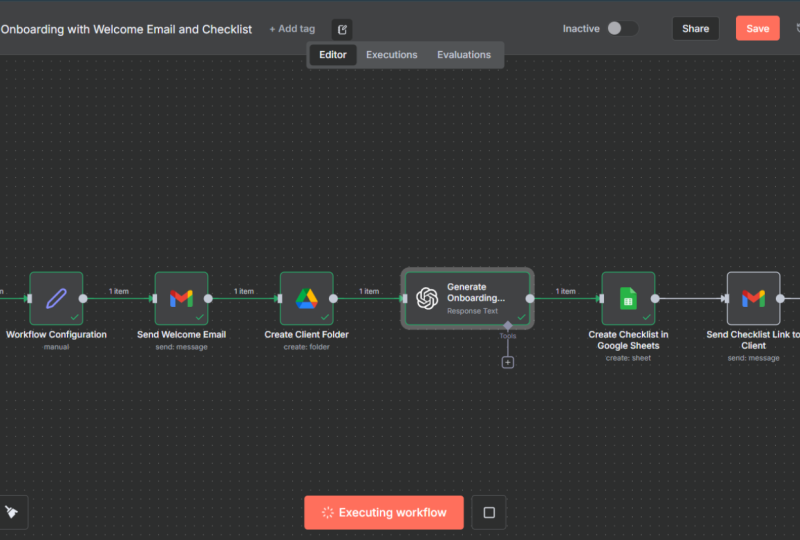Click the output connector of Workflow Configuration node
The image size is (800, 540).
click(83, 299)
